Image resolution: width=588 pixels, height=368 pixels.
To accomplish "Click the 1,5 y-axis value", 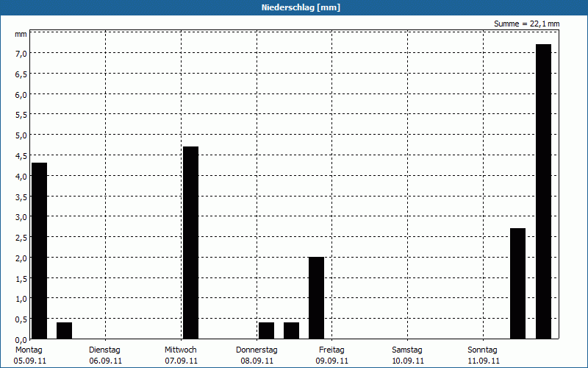I will [21, 279].
